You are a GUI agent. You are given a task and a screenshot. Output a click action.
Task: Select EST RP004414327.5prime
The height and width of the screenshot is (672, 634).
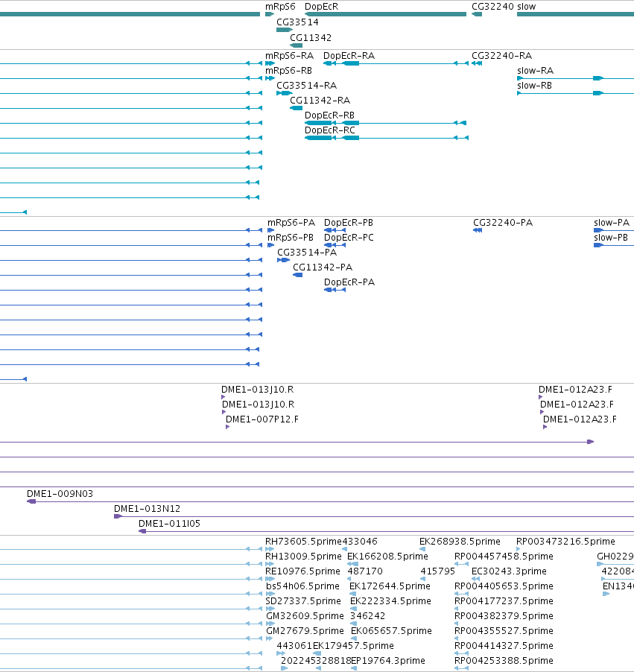click(504, 646)
